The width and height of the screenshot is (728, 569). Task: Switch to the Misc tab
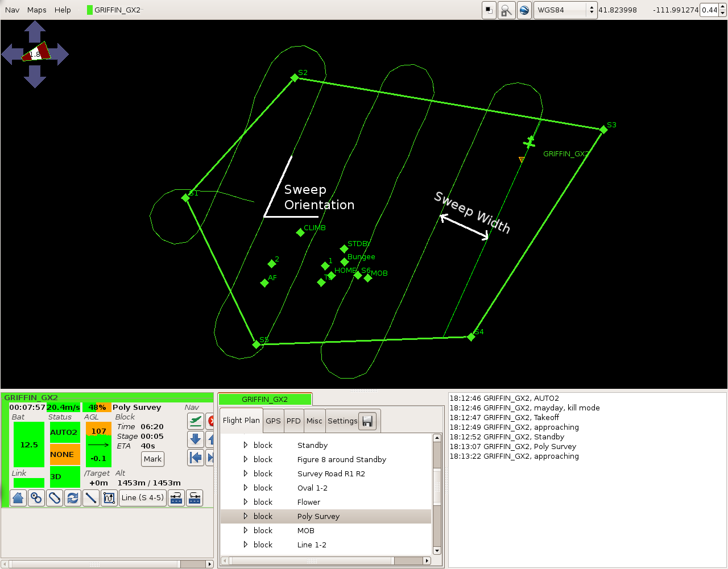[315, 421]
